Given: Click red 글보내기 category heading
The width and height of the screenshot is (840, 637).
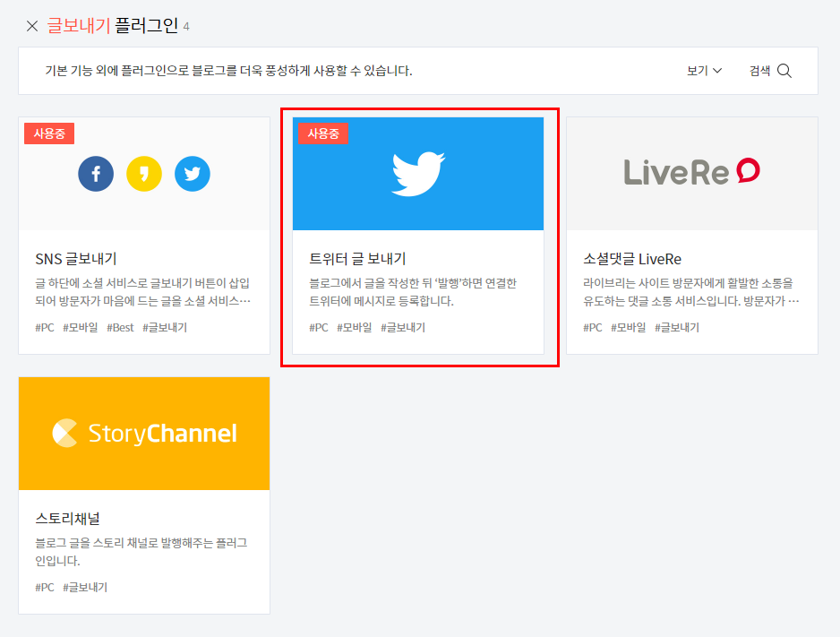Looking at the screenshot, I should tap(79, 25).
